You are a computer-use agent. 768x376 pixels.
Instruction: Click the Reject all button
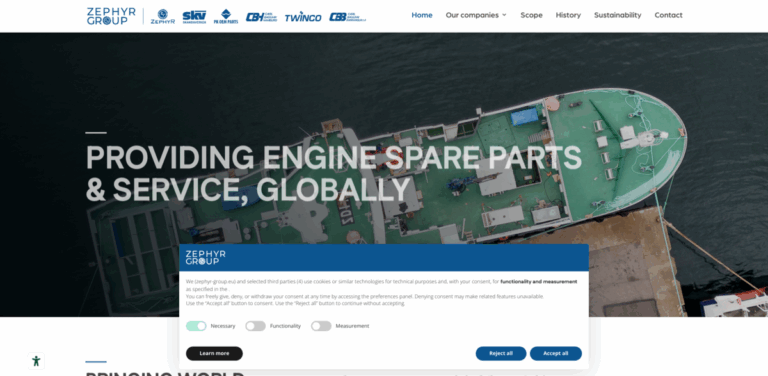(501, 353)
